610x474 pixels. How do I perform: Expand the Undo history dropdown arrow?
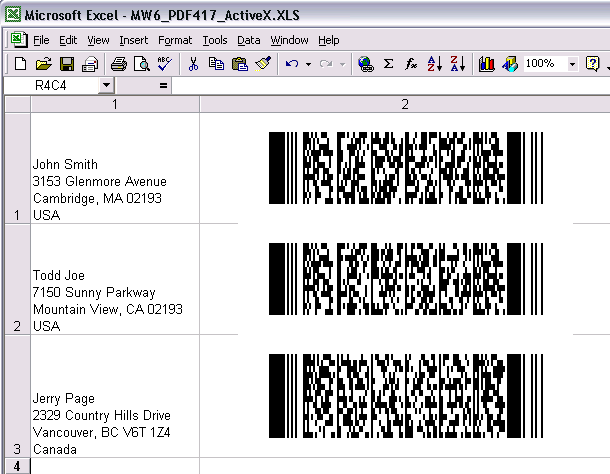[x=308, y=64]
